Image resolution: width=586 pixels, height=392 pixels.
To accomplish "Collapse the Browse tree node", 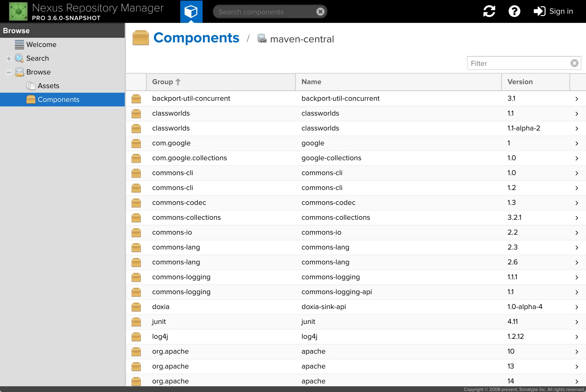I will tap(9, 72).
